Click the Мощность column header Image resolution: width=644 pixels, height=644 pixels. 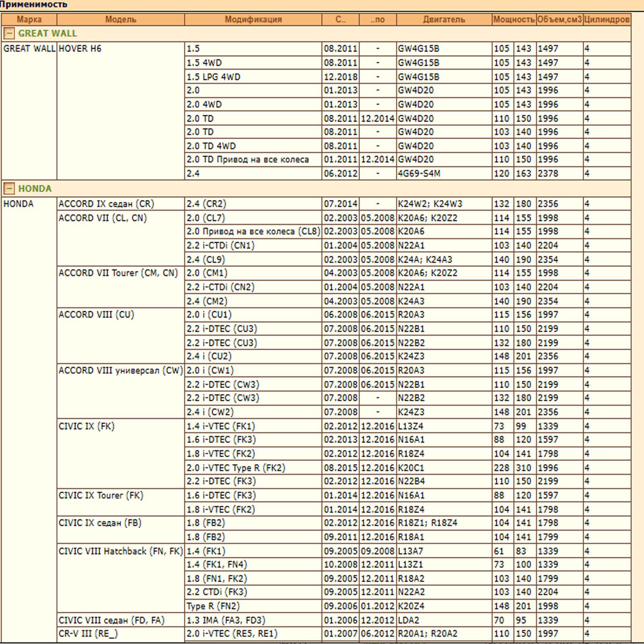tap(514, 19)
